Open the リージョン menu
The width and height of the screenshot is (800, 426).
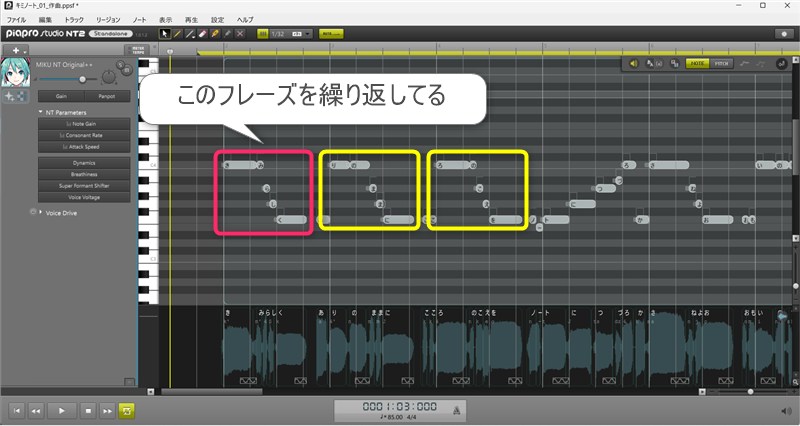tap(108, 20)
